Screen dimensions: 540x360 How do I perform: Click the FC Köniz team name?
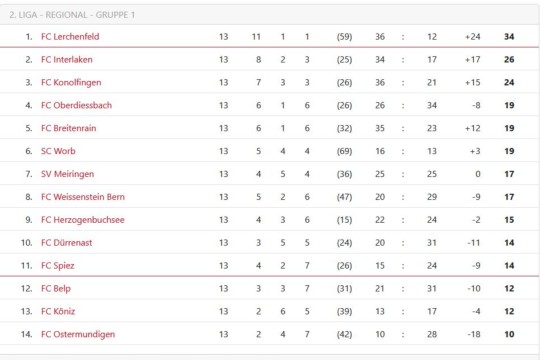(x=58, y=311)
